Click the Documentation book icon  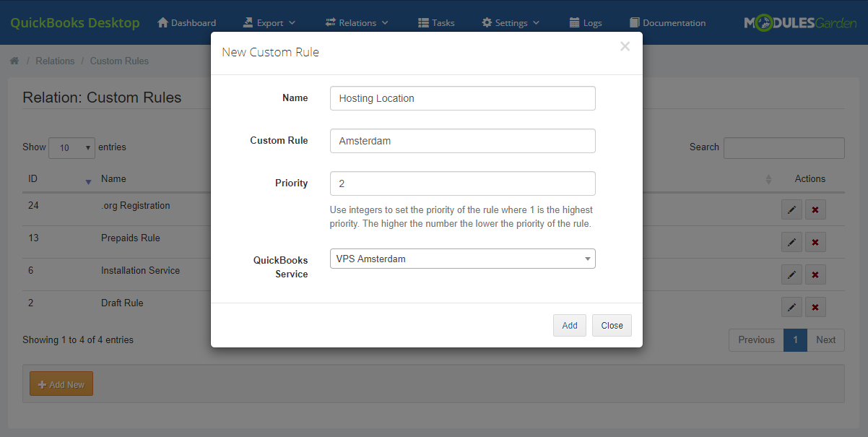pos(633,22)
